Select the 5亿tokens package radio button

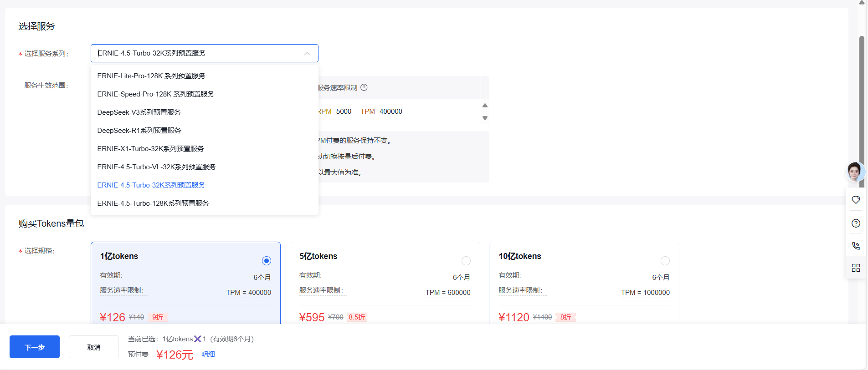(x=466, y=261)
